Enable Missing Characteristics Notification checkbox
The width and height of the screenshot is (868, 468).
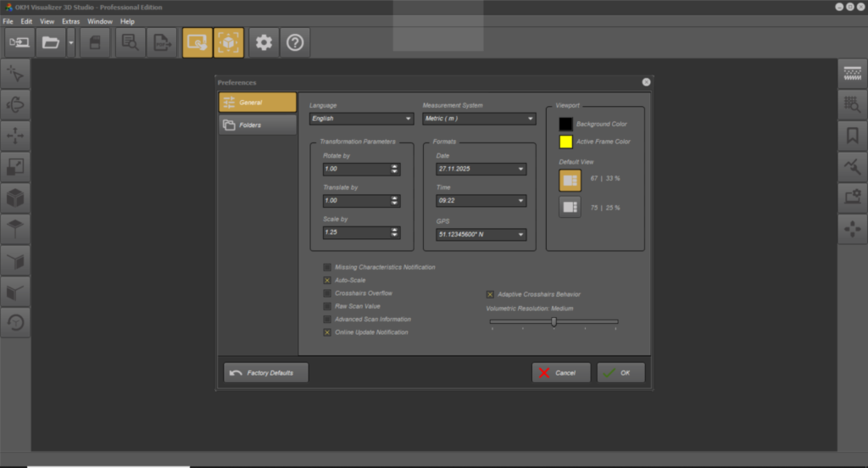(x=327, y=267)
